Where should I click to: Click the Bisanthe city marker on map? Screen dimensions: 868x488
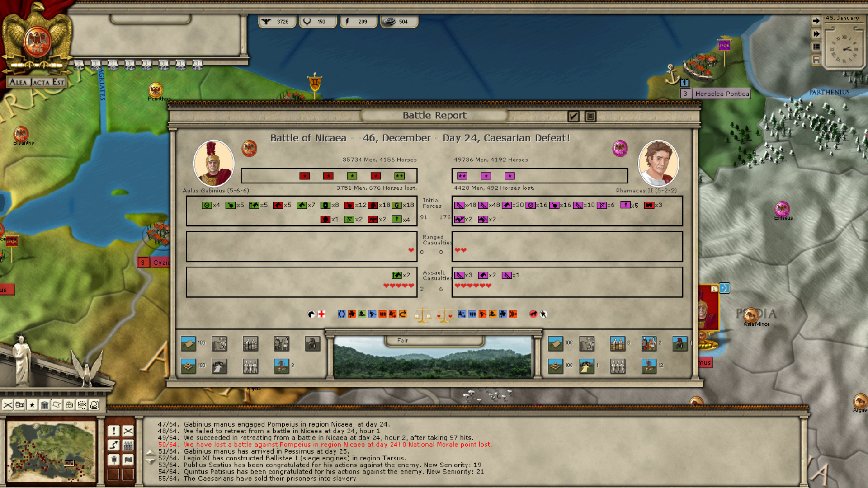21,134
